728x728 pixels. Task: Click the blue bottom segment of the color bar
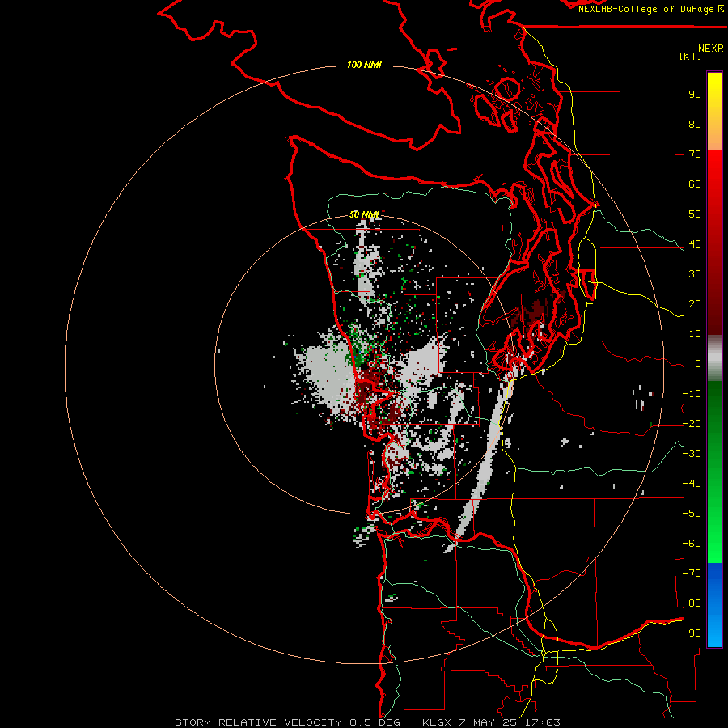[x=714, y=604]
